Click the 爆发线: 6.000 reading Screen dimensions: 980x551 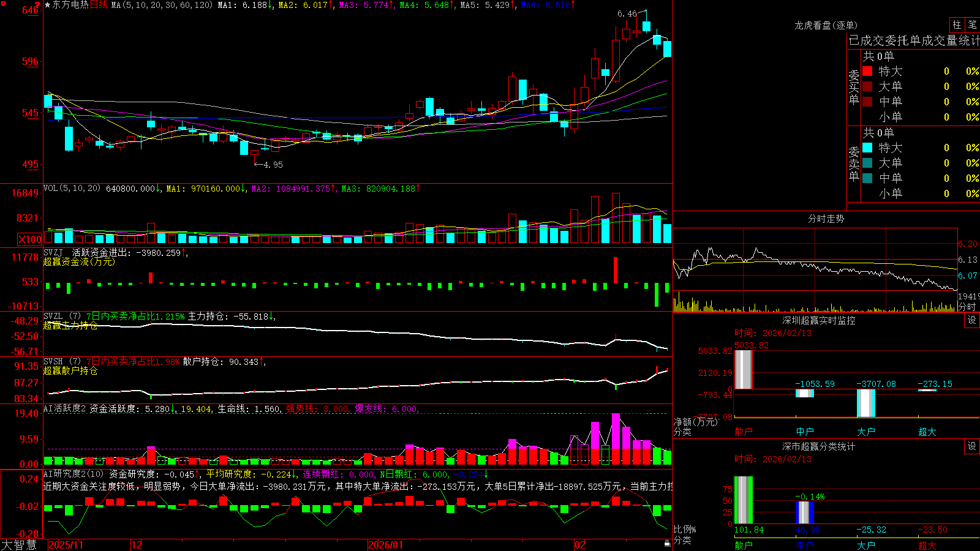tap(387, 408)
